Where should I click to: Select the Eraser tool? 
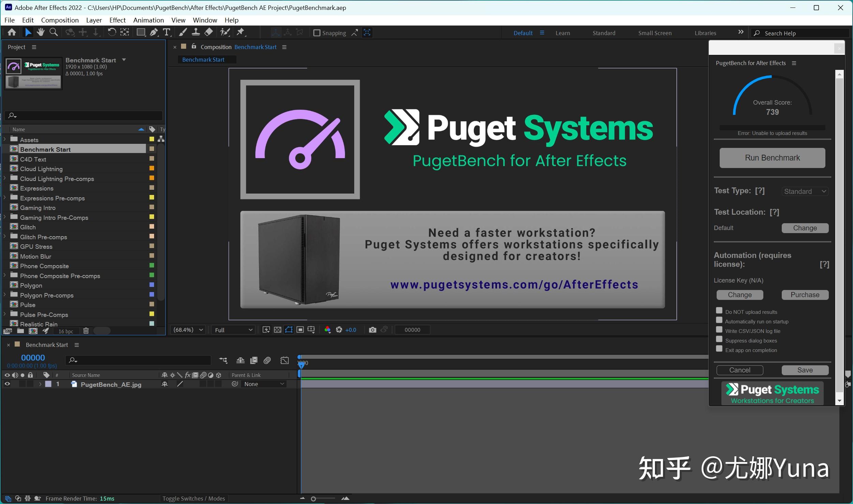(208, 32)
